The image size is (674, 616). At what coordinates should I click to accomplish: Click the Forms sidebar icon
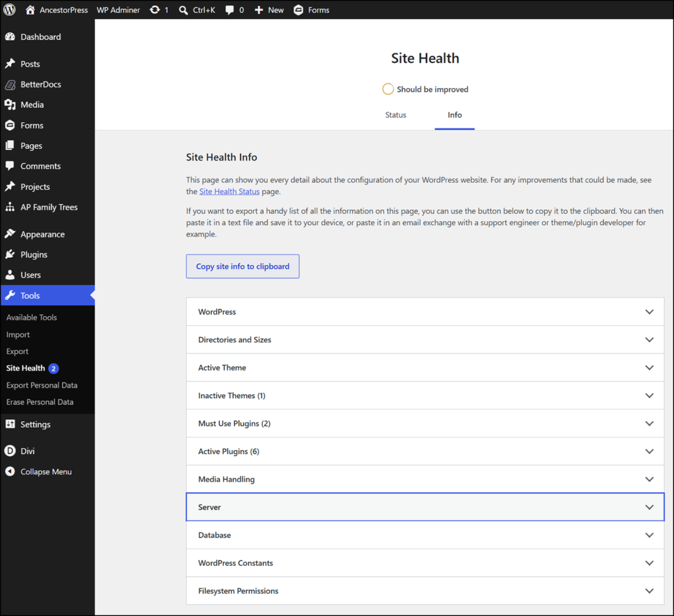click(x=10, y=125)
